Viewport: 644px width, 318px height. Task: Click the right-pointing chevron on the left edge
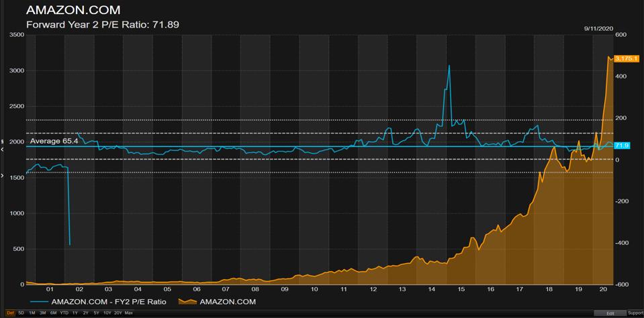3,176
